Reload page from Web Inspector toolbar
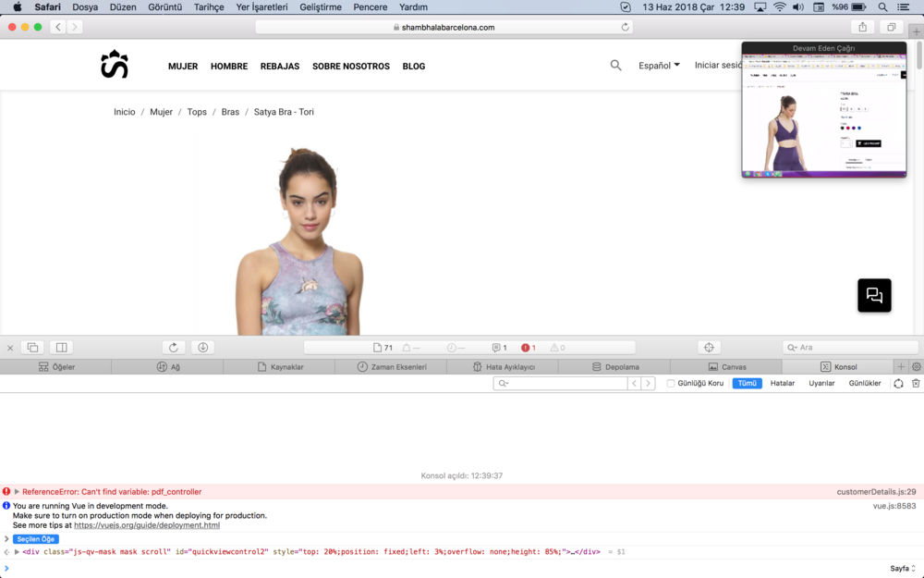 (173, 348)
